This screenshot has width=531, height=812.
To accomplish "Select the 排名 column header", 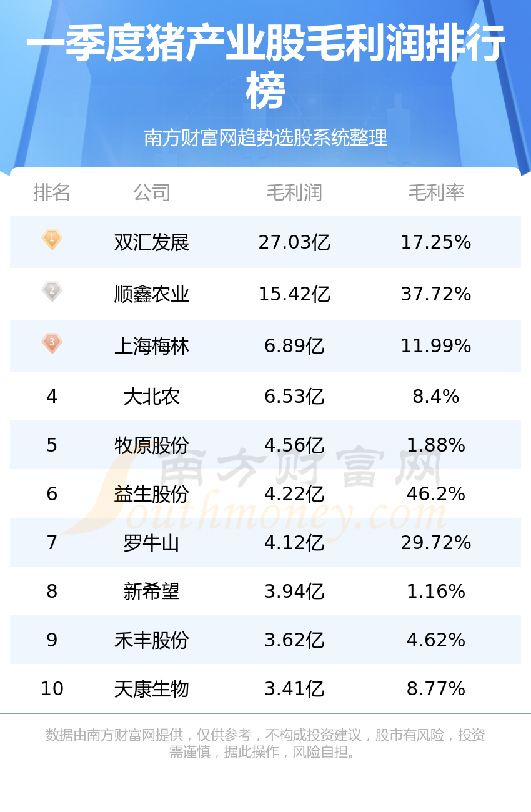I will 52,192.
